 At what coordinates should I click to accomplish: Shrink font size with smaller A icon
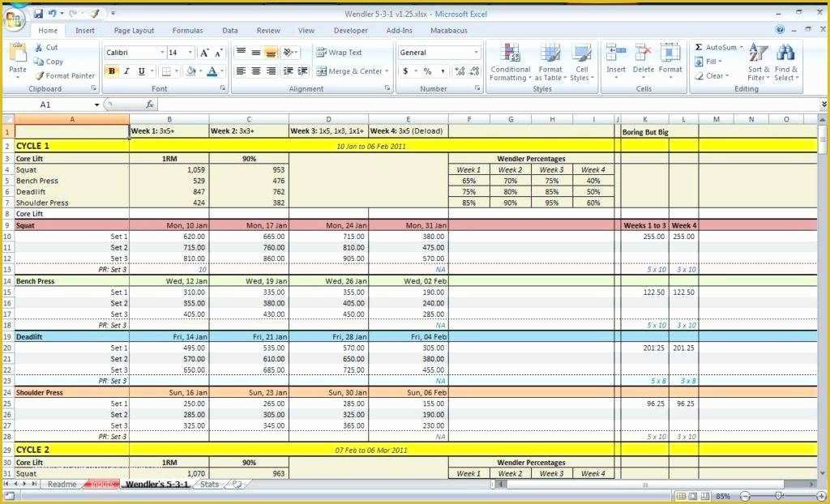(218, 53)
